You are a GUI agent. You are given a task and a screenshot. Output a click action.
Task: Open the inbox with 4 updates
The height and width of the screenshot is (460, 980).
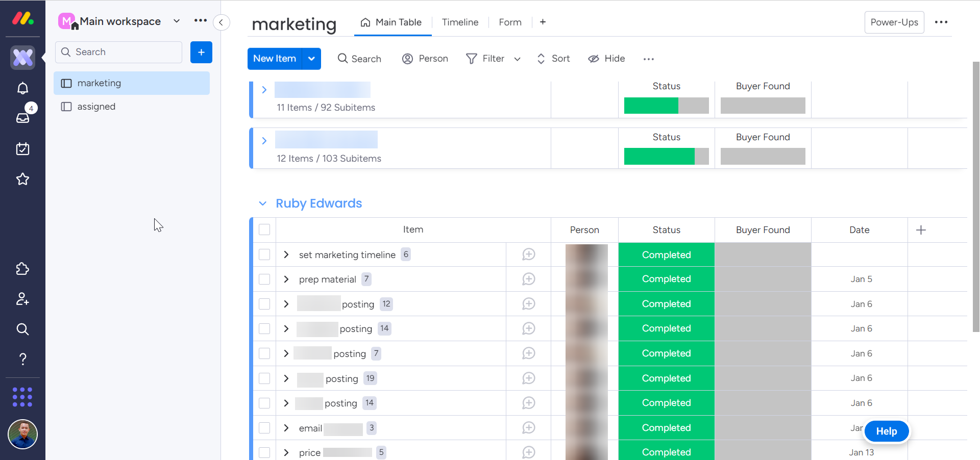point(22,118)
